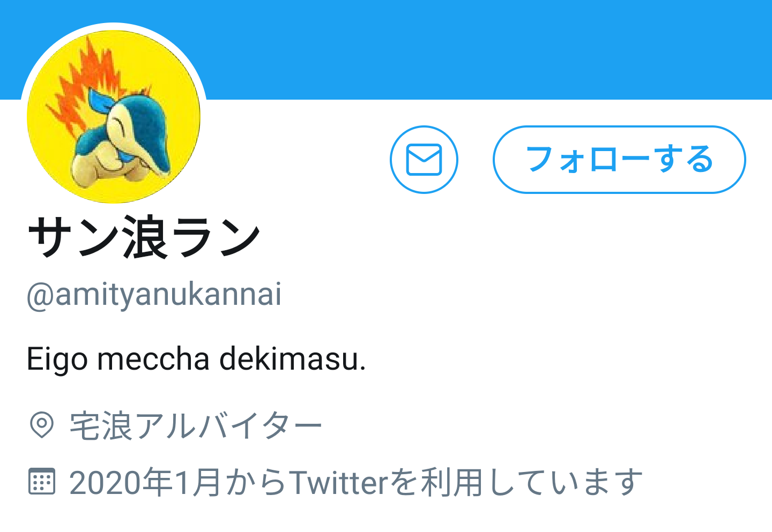Image resolution: width=772 pixels, height=532 pixels.
Task: Click the word Eigo in the bio
Action: pyautogui.click(x=57, y=359)
